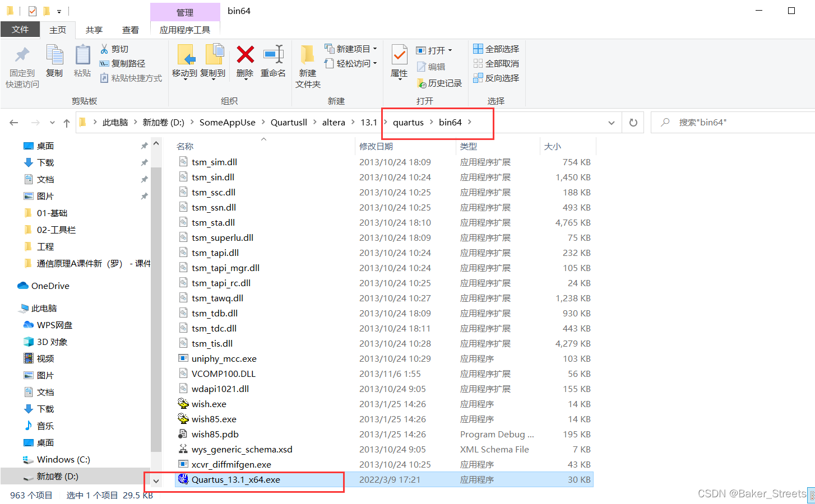The height and width of the screenshot is (504, 815).
Task: Select the wys_generic_schema.xsd file
Action: click(x=384, y=449)
